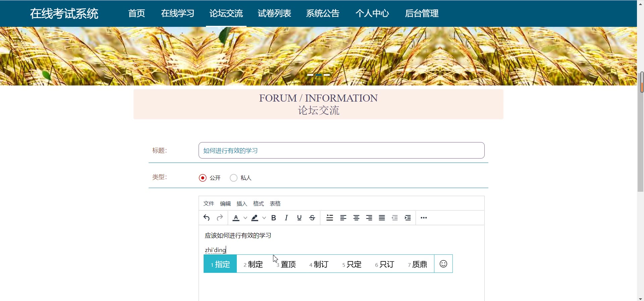The width and height of the screenshot is (644, 301).
Task: Select the 私人 radio button
Action: [x=233, y=178]
